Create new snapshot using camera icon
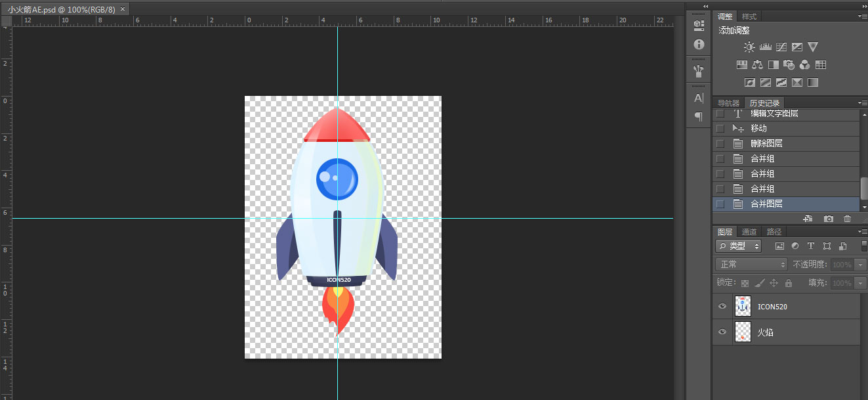The image size is (868, 400). pyautogui.click(x=829, y=219)
